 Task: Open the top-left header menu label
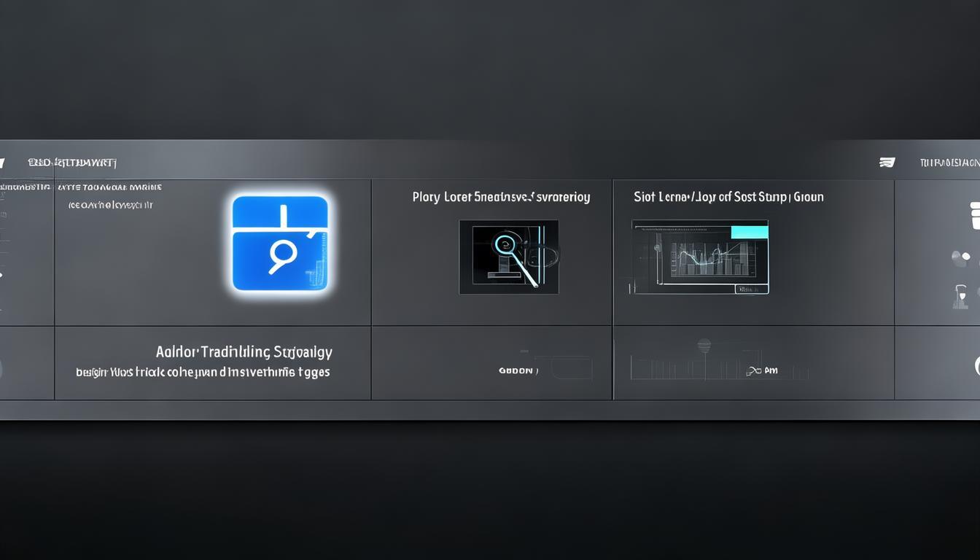(x=71, y=163)
